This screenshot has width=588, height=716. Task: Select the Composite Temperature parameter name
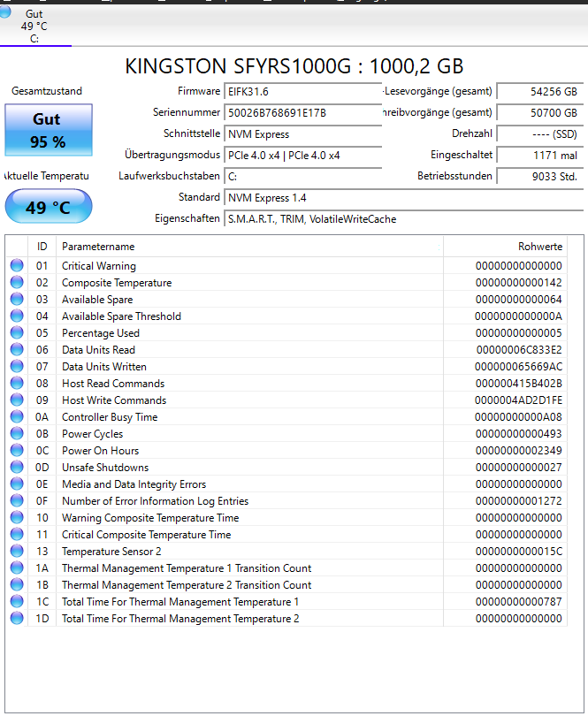tap(117, 283)
